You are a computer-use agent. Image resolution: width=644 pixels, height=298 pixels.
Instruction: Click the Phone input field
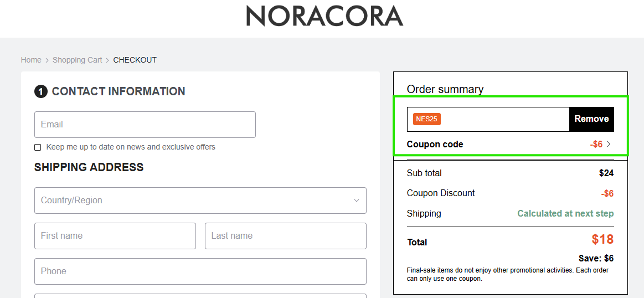200,271
